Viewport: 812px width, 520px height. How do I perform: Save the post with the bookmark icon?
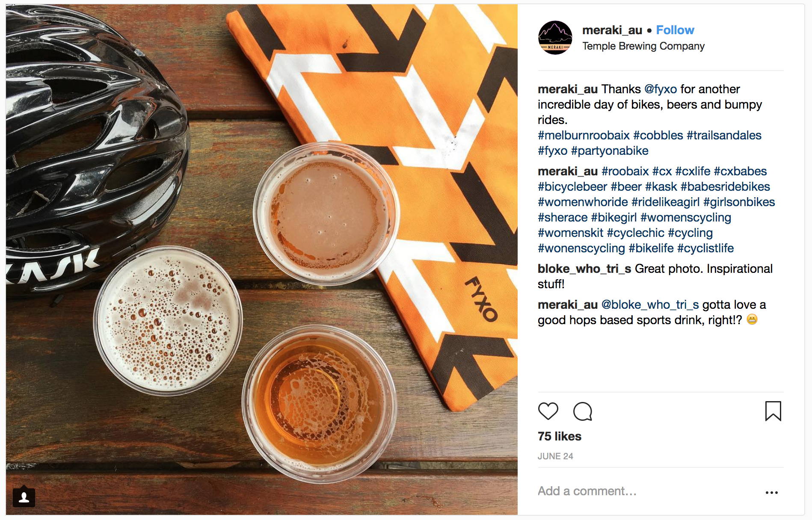(x=773, y=411)
